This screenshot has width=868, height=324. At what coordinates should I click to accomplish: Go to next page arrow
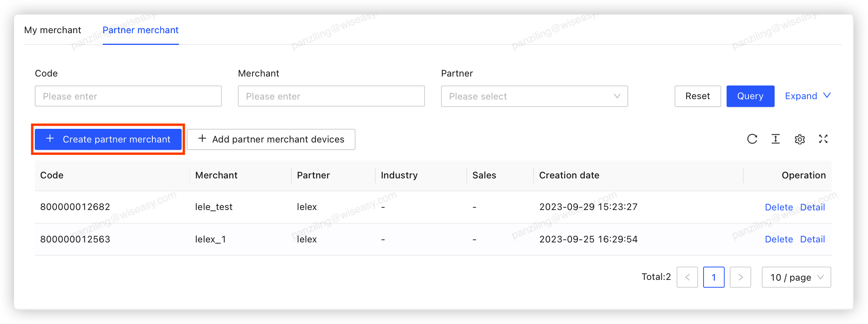click(740, 277)
